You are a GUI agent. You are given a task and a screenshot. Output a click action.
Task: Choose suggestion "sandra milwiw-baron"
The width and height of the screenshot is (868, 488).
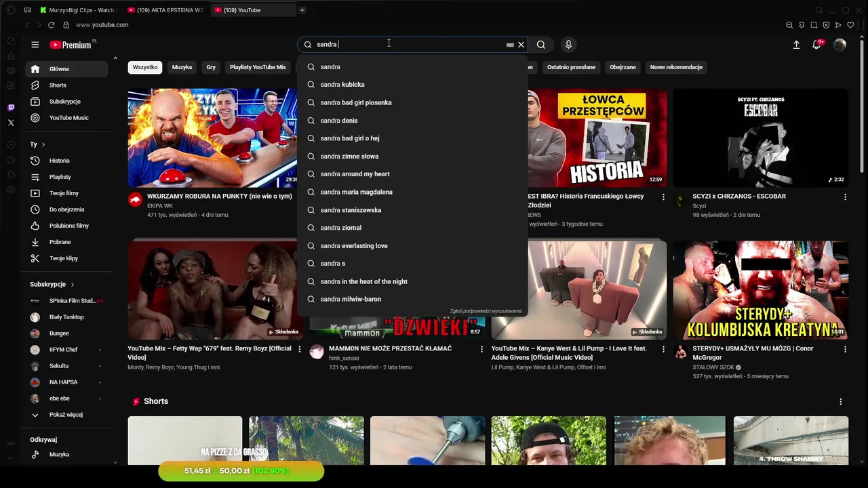412,299
